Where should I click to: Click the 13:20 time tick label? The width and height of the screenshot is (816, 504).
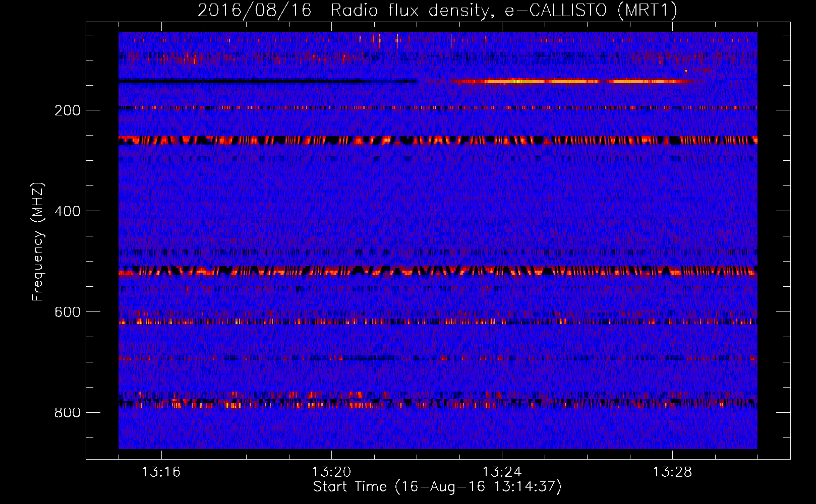click(x=332, y=472)
